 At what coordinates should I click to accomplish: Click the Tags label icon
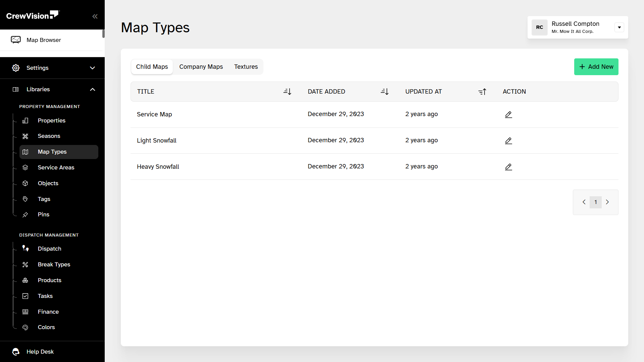click(x=25, y=199)
